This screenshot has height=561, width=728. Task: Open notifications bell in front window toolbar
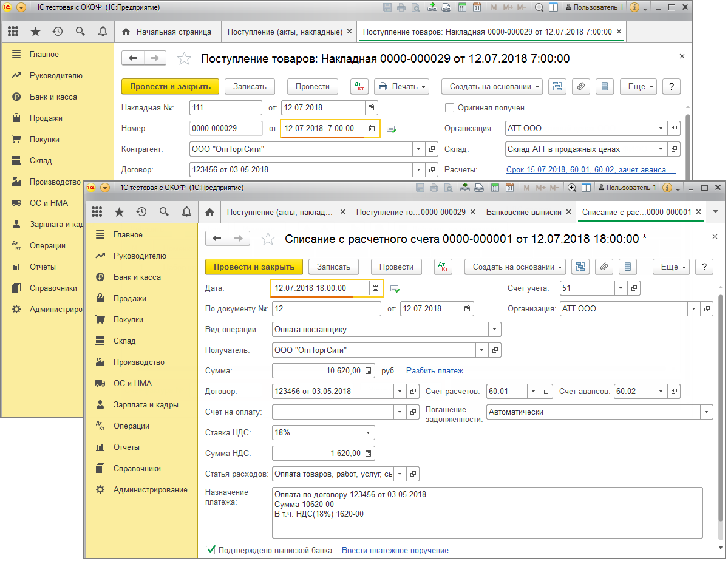click(186, 212)
